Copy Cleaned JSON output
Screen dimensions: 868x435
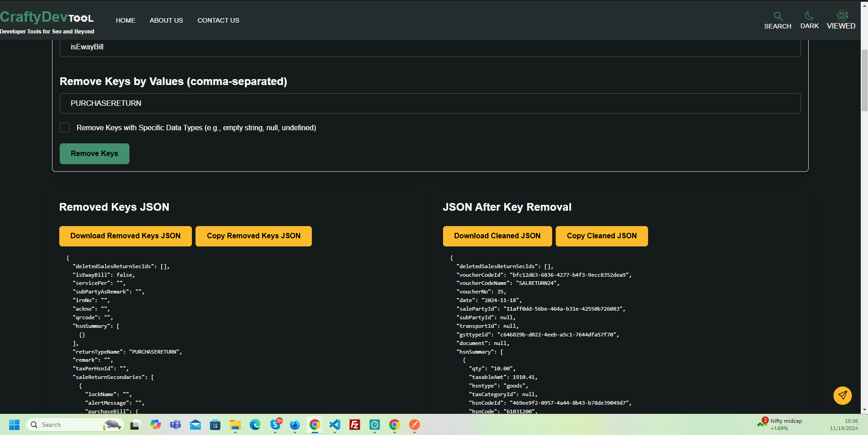pyautogui.click(x=601, y=236)
